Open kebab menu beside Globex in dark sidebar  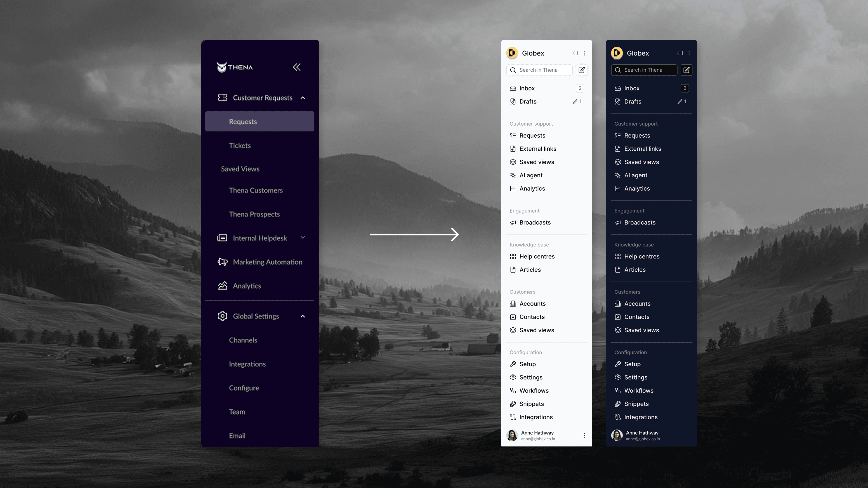pos(689,53)
